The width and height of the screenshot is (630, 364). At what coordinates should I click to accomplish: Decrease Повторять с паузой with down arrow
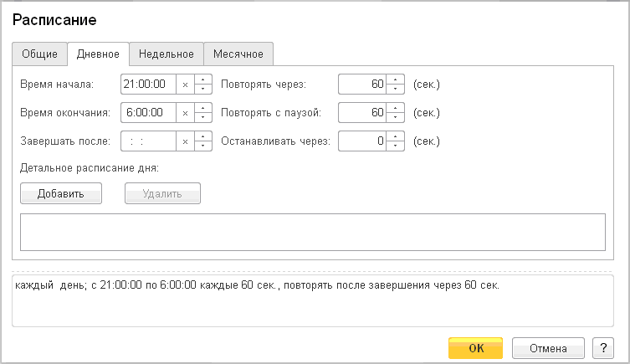396,117
